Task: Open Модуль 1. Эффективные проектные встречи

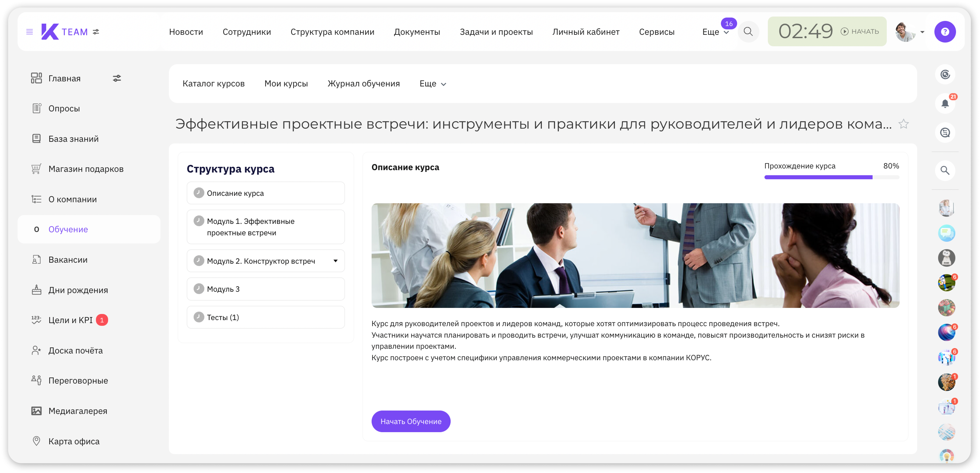Action: (x=266, y=227)
